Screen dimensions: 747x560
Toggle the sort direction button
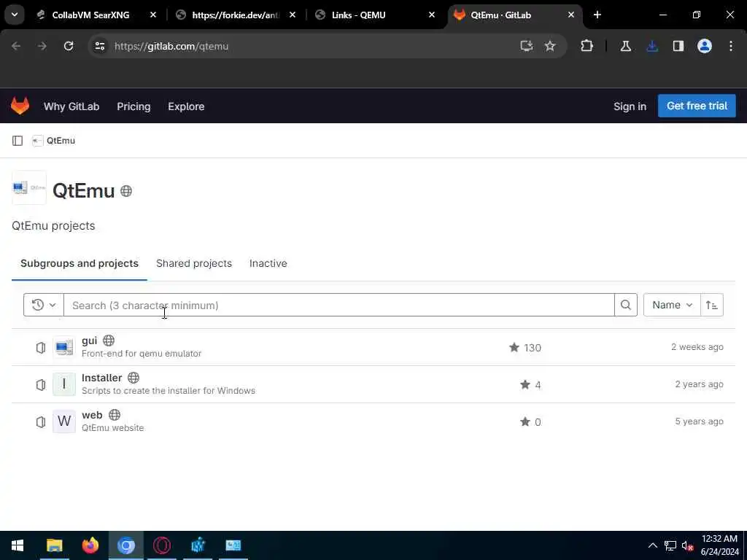click(x=712, y=305)
